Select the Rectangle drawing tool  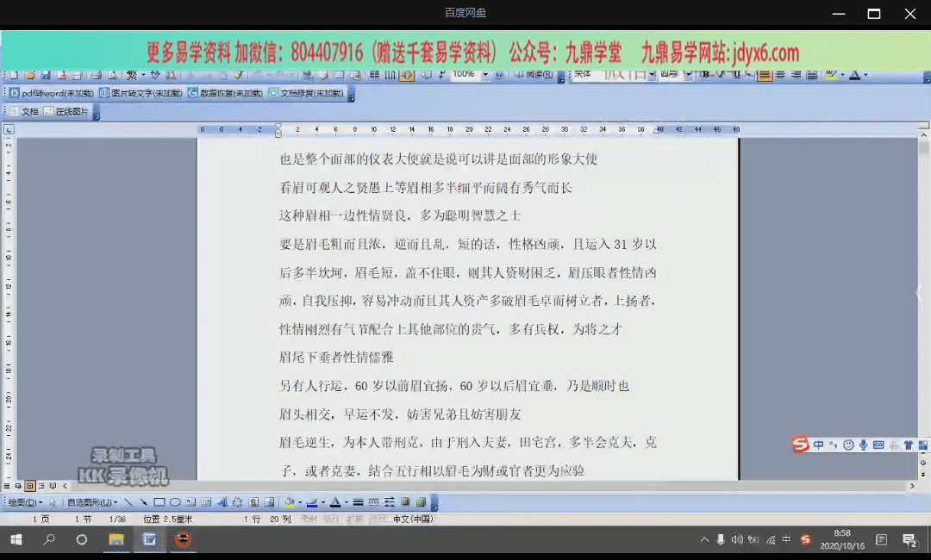click(x=159, y=502)
